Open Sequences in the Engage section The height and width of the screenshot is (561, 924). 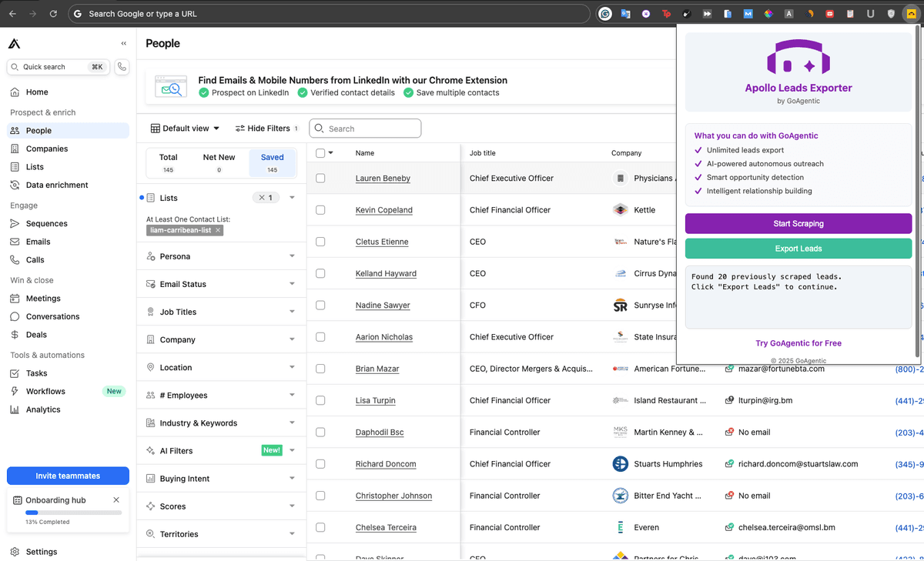coord(47,223)
